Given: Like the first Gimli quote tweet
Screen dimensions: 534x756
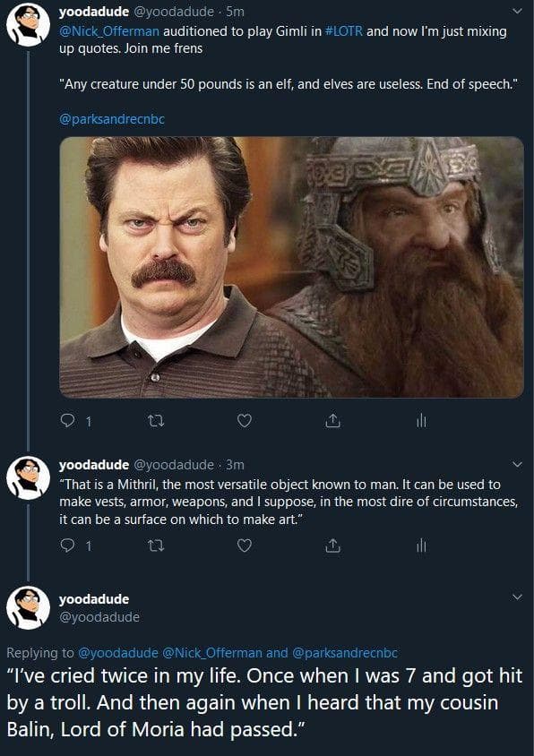Looking at the screenshot, I should click(244, 420).
